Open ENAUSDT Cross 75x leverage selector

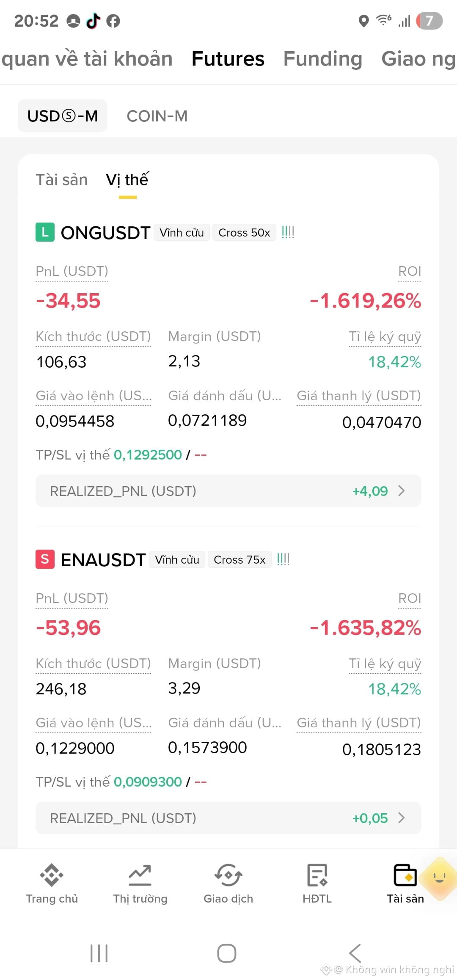coord(240,559)
